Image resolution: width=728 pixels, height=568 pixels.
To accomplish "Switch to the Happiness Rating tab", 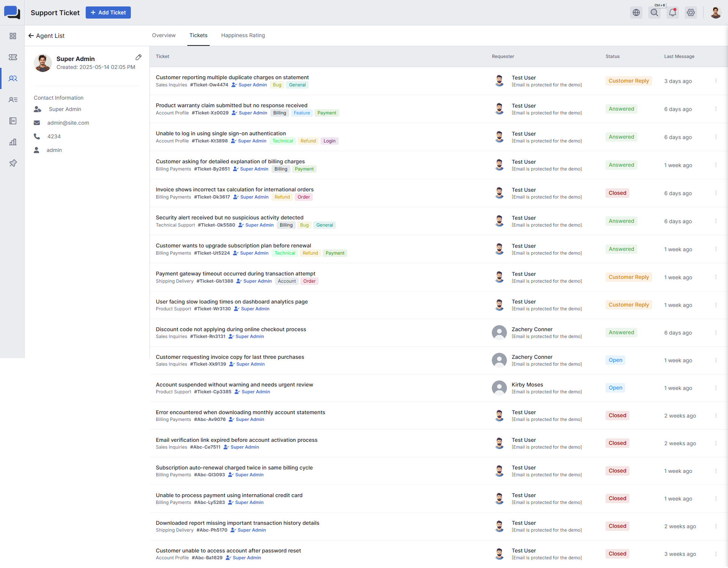I will point(243,35).
